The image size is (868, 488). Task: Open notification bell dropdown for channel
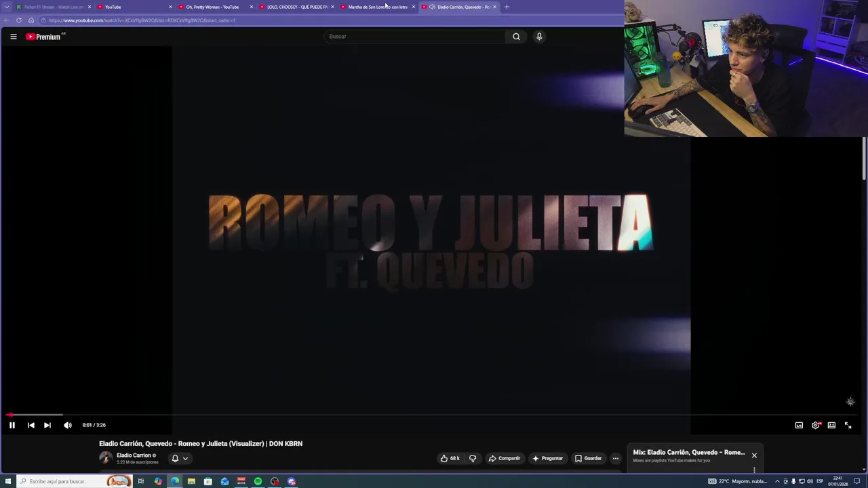point(180,458)
